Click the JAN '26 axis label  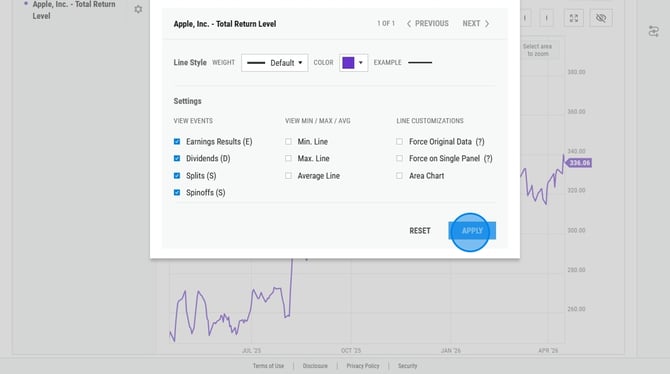click(450, 350)
